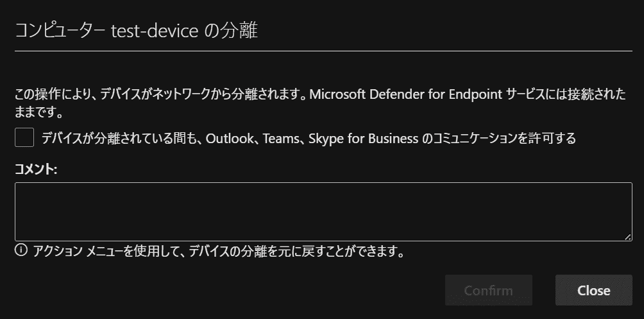Click the horizontal divider under the title
The image size is (644, 319).
coord(323,50)
